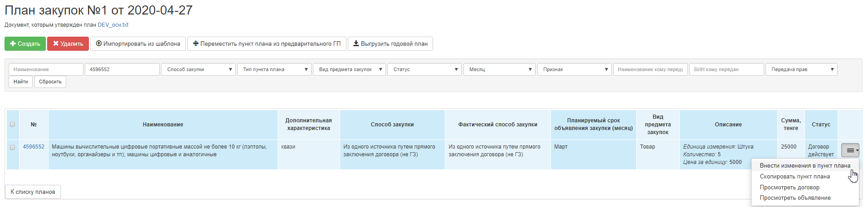868x207 pixels.
Task: Click Импортировать из шаблона button
Action: 138,44
